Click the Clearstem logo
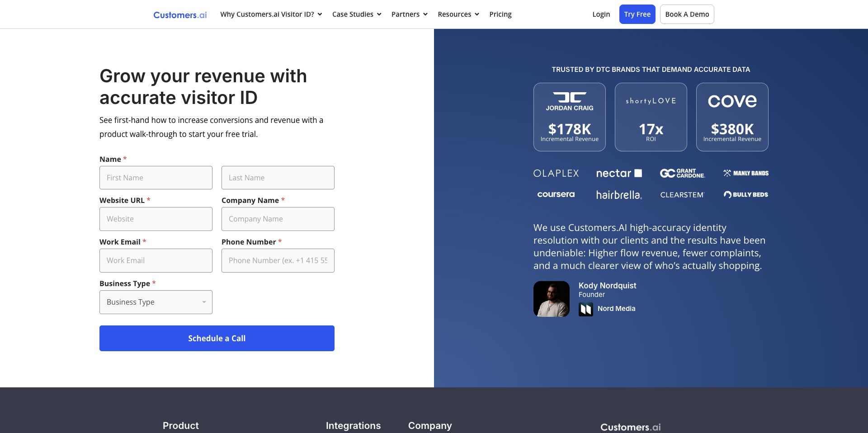Screen dimensions: 868x433 point(682,195)
